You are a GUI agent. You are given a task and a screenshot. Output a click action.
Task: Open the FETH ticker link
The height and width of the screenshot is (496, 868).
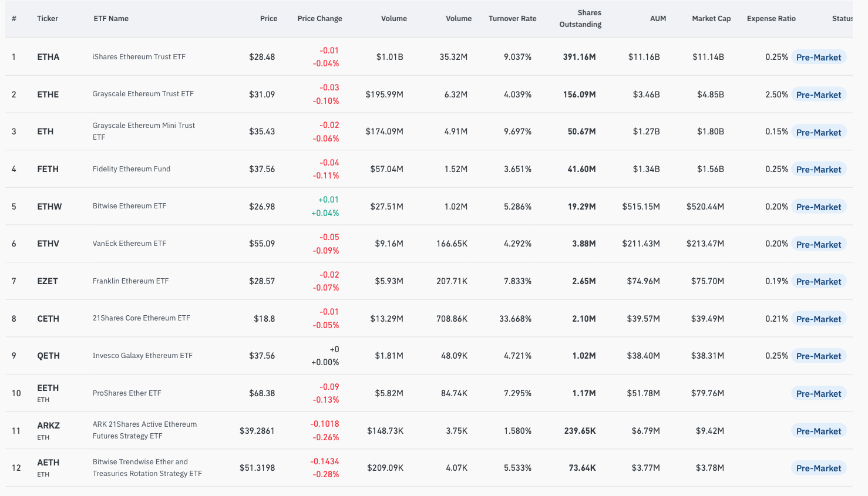point(48,169)
